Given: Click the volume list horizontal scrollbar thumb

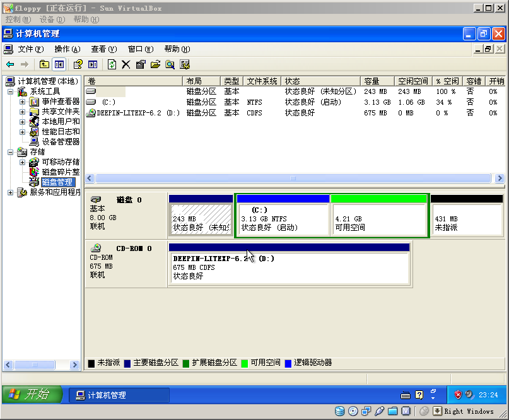Looking at the screenshot, I should 293,178.
